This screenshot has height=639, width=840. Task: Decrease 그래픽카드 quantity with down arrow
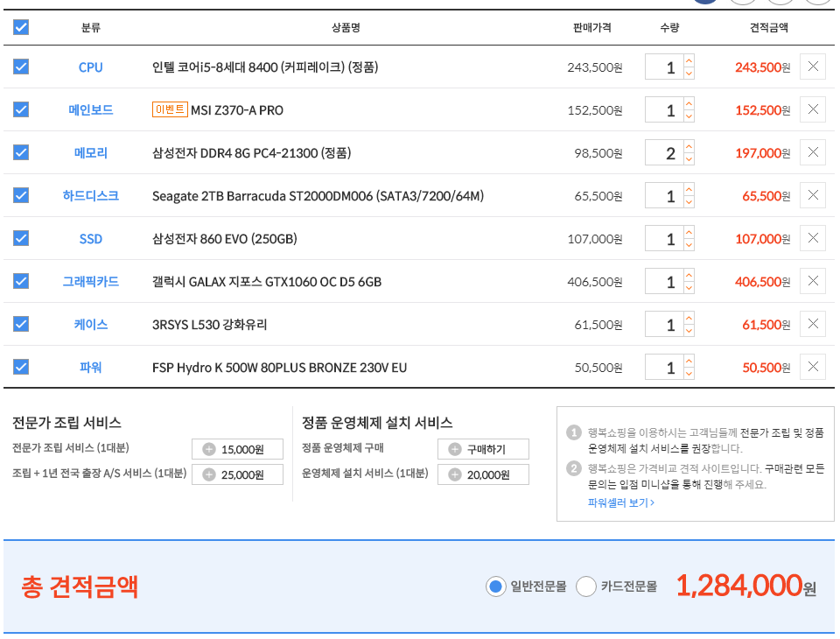[689, 288]
